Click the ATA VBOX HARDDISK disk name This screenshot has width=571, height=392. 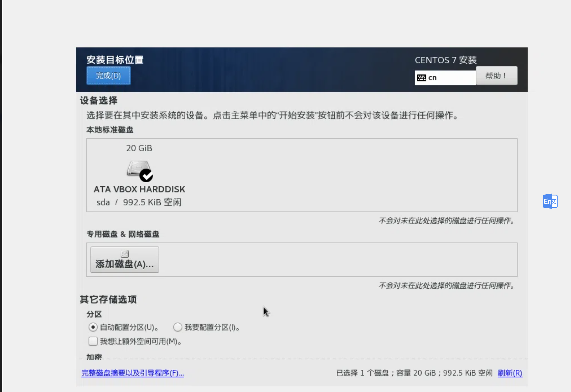[139, 189]
